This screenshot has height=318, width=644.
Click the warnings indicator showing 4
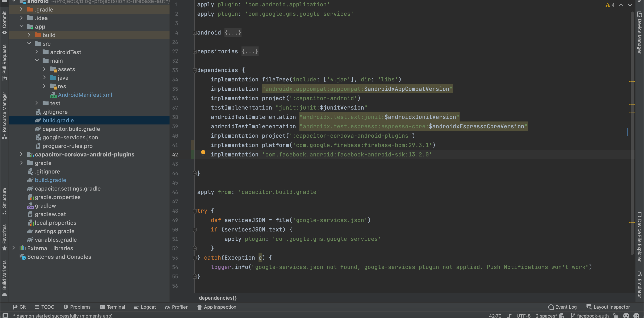point(610,5)
